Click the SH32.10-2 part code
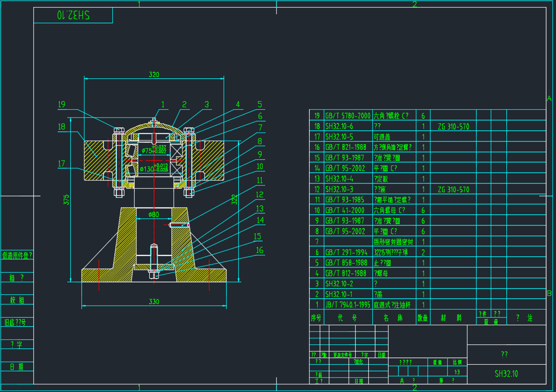The width and height of the screenshot is (556, 392). pyautogui.click(x=339, y=284)
